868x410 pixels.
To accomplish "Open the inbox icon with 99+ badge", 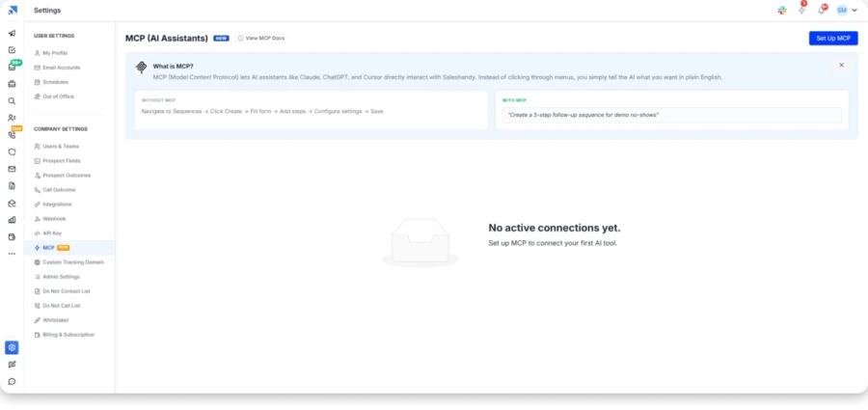I will point(13,67).
